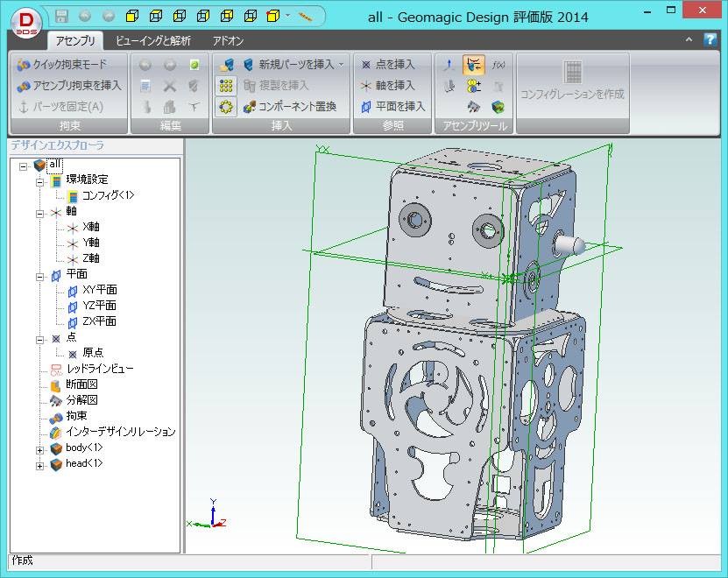
Task: Click コンポーネント置換 button
Action: (291, 107)
